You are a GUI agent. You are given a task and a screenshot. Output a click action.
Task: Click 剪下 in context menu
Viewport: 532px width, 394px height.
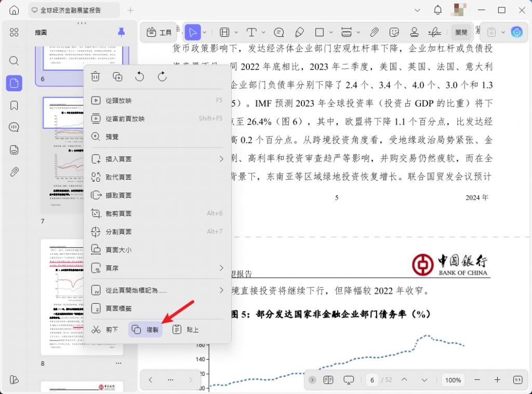click(x=105, y=330)
